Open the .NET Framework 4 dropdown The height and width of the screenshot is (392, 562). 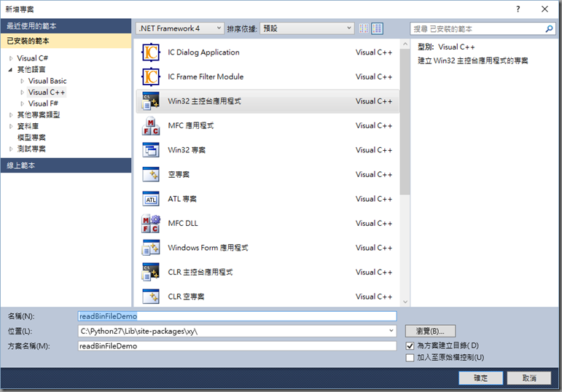[x=180, y=28]
